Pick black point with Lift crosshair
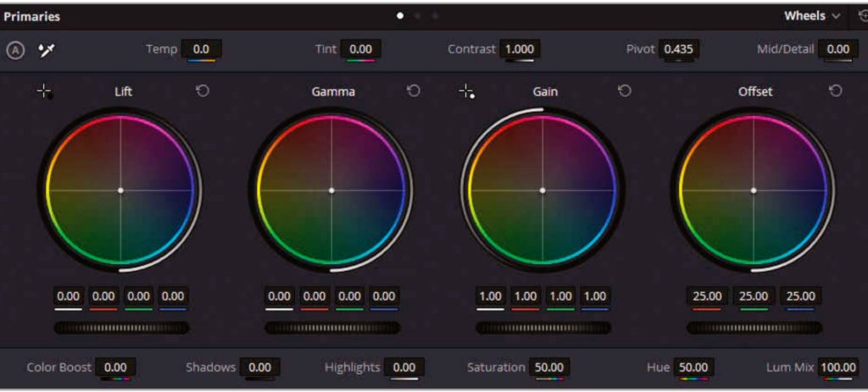The width and height of the screenshot is (868, 392). pyautogui.click(x=45, y=91)
